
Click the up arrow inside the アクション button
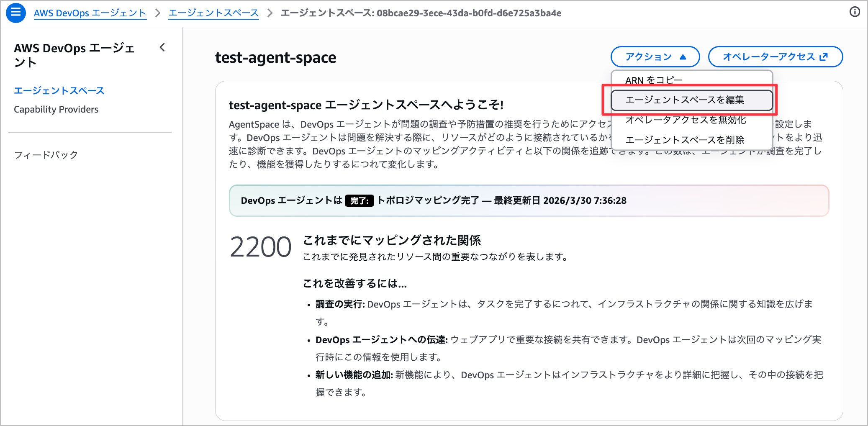(683, 56)
